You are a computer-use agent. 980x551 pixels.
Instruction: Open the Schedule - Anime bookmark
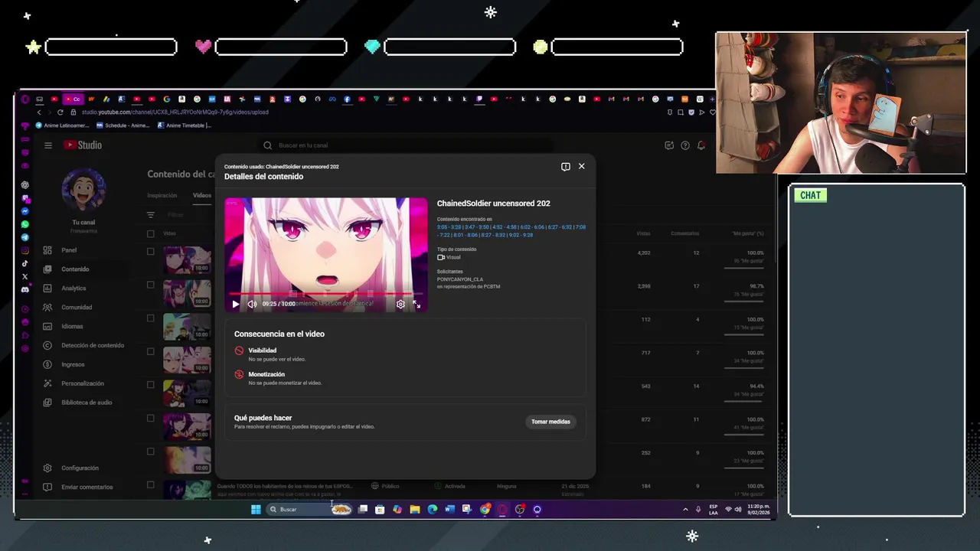coord(122,126)
